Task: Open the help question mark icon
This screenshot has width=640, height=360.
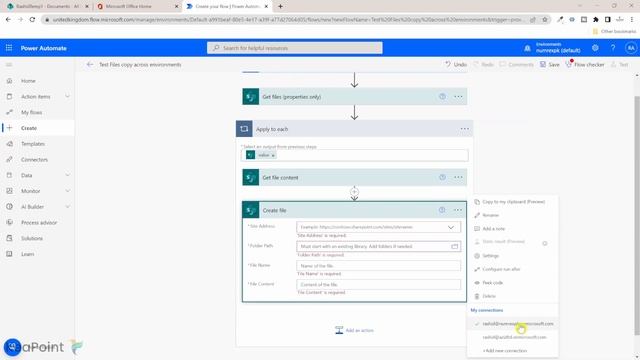Action: (x=613, y=48)
